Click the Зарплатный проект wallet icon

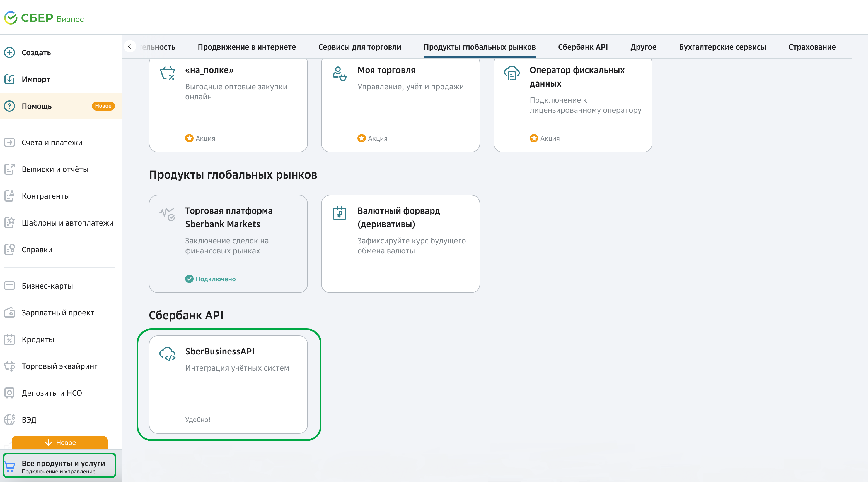point(9,313)
